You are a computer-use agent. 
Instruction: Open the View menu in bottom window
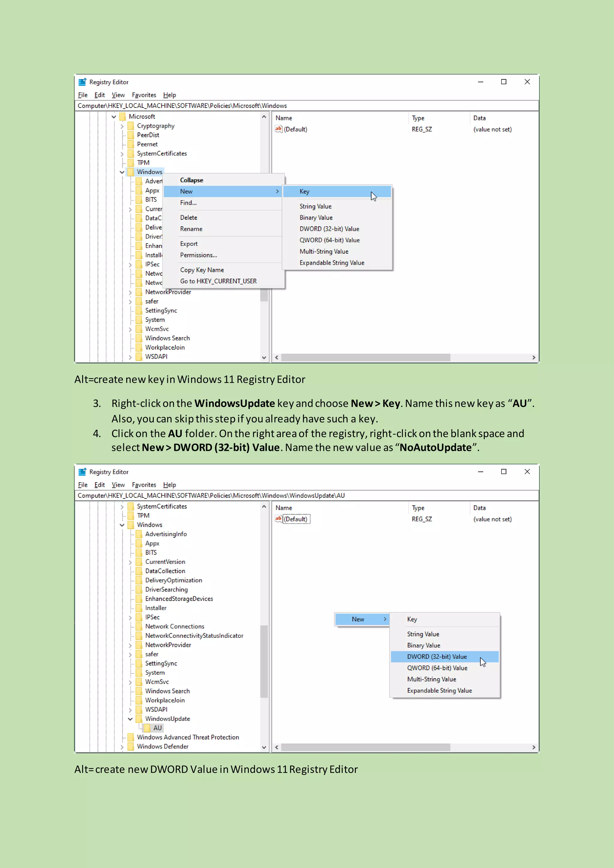tap(118, 485)
